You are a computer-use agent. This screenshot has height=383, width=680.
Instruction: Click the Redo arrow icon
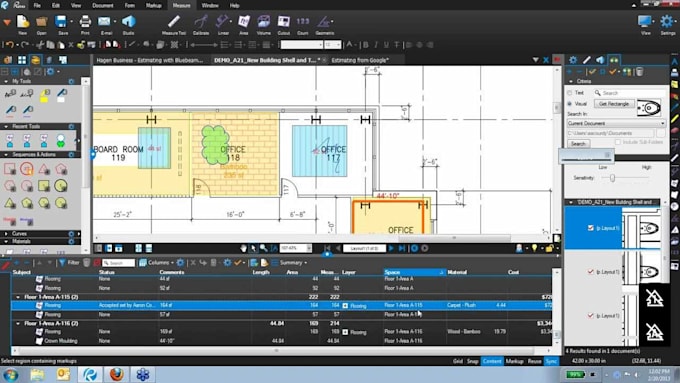click(25, 45)
